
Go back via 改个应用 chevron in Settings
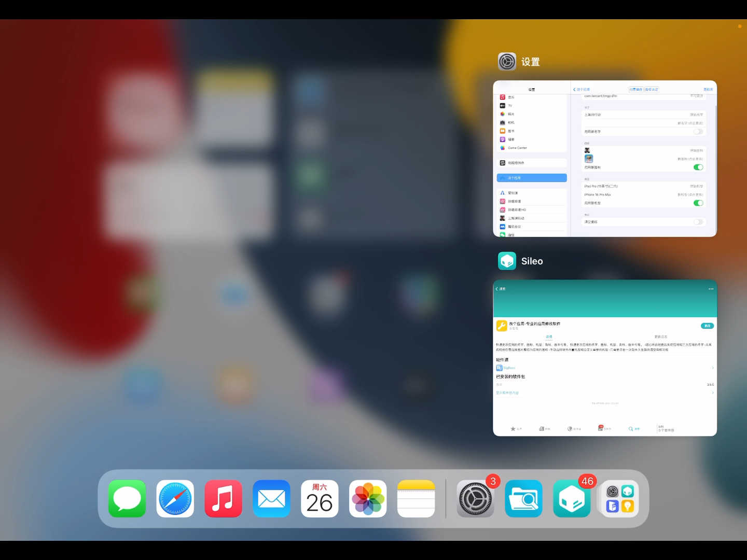pos(582,90)
